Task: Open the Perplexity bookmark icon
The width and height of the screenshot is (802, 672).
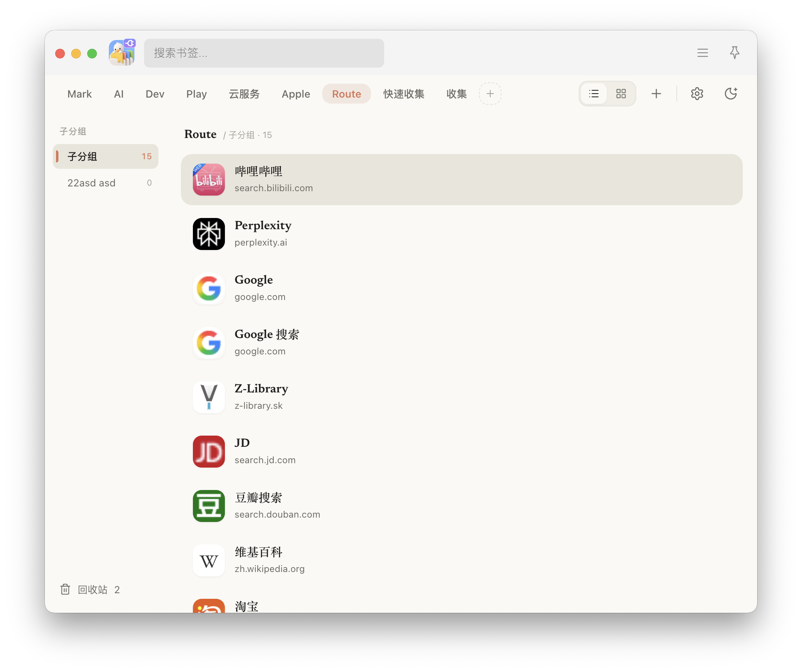Action: pos(209,234)
